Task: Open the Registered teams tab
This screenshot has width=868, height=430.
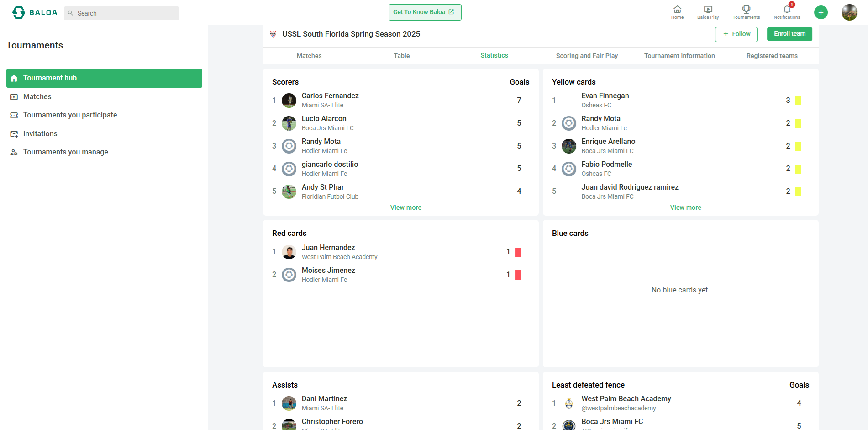Action: tap(772, 56)
